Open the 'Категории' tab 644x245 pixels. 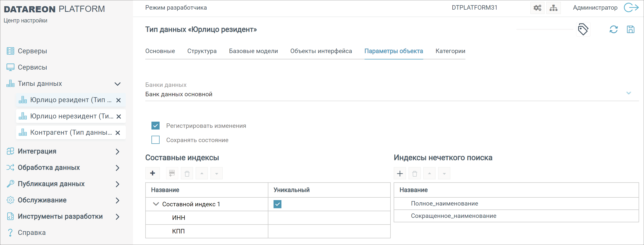pos(450,51)
